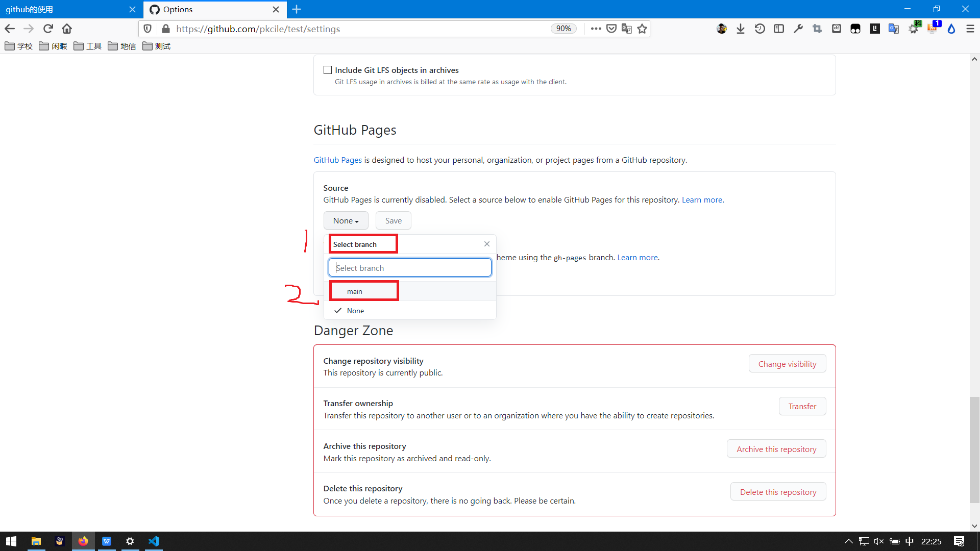Viewport: 980px width, 551px height.
Task: Open the history clock icon
Action: [760, 29]
